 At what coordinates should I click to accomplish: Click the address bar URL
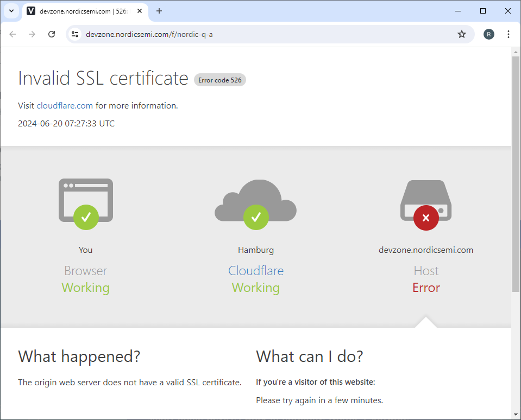(149, 35)
